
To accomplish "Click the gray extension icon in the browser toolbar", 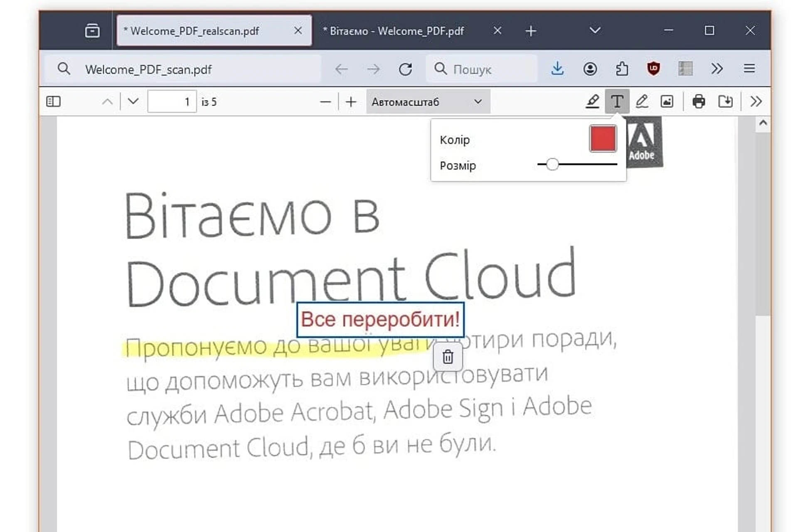I will pos(685,69).
